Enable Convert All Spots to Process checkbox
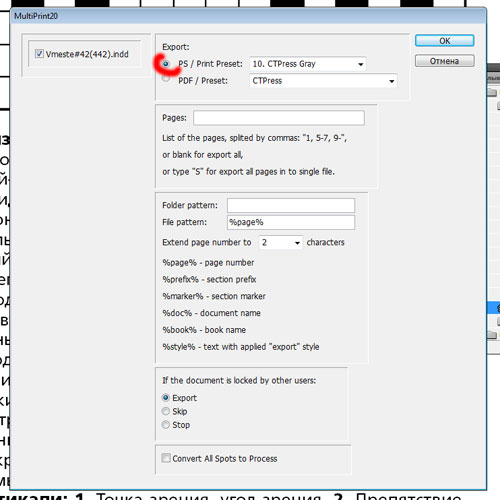Image resolution: width=500 pixels, height=500 pixels. click(x=166, y=458)
